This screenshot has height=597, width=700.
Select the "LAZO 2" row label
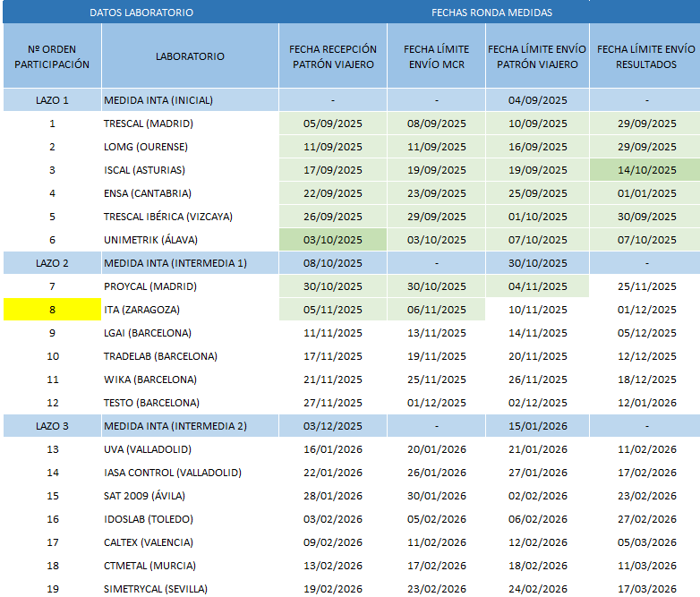(52, 263)
